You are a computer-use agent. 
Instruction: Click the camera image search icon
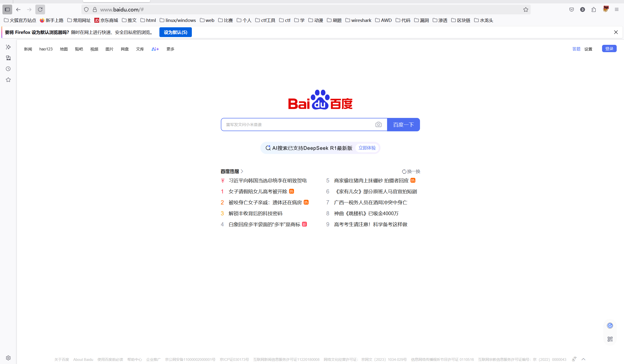point(378,125)
